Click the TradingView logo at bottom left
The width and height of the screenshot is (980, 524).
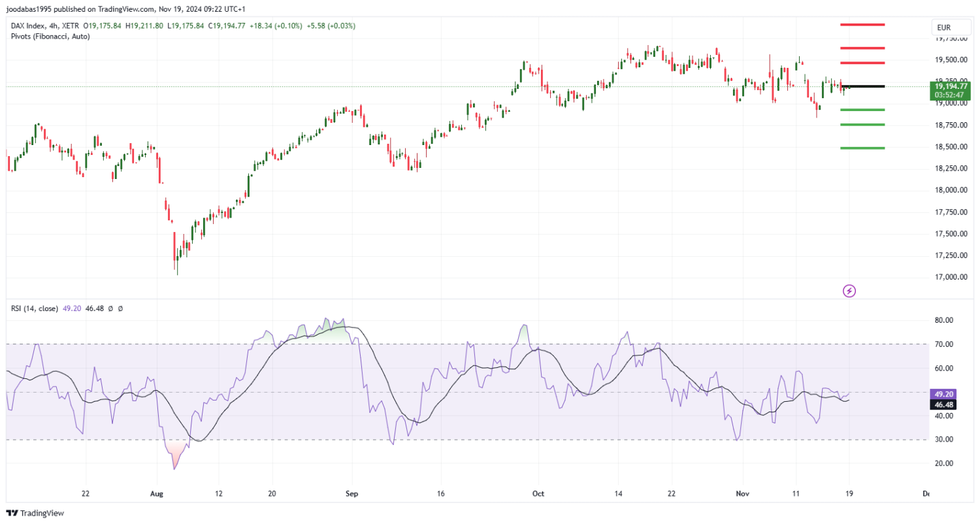point(33,513)
